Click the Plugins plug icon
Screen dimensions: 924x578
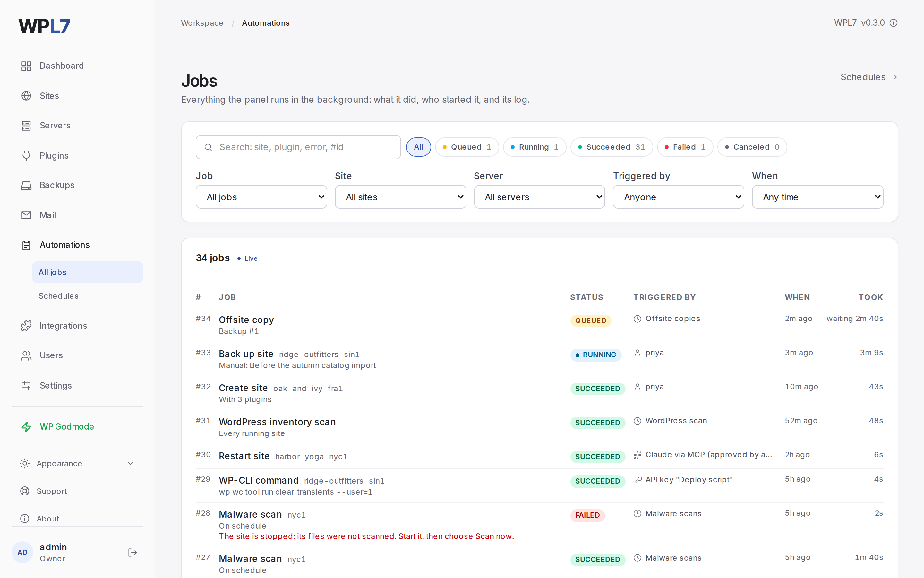coord(26,156)
